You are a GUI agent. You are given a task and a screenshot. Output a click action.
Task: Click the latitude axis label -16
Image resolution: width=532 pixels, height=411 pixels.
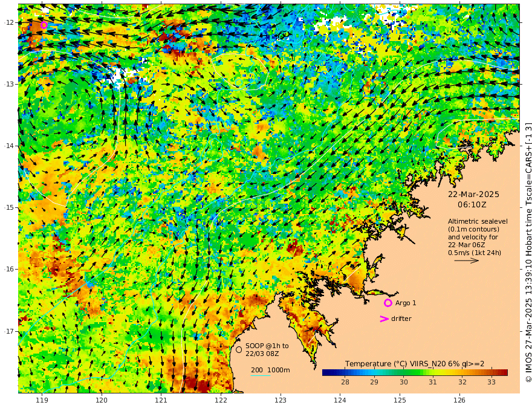9,269
